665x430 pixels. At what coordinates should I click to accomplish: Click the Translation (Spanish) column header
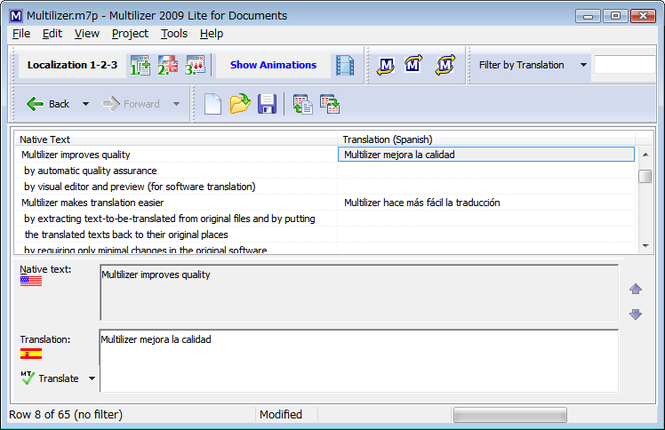coord(486,139)
